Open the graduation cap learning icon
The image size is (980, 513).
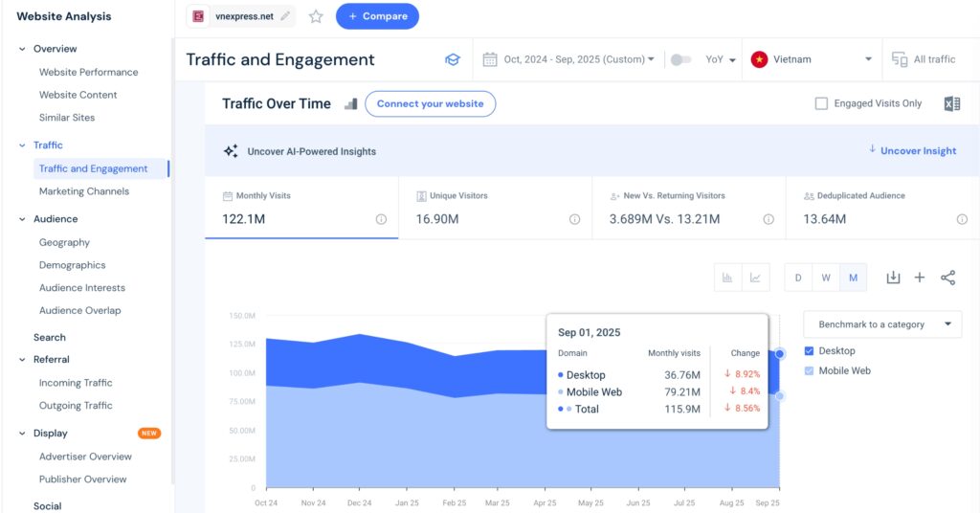[x=453, y=59]
